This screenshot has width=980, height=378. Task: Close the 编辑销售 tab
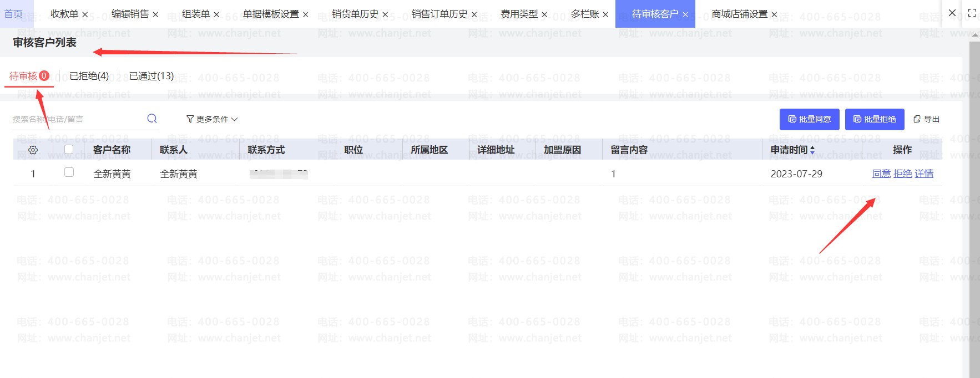pyautogui.click(x=155, y=14)
